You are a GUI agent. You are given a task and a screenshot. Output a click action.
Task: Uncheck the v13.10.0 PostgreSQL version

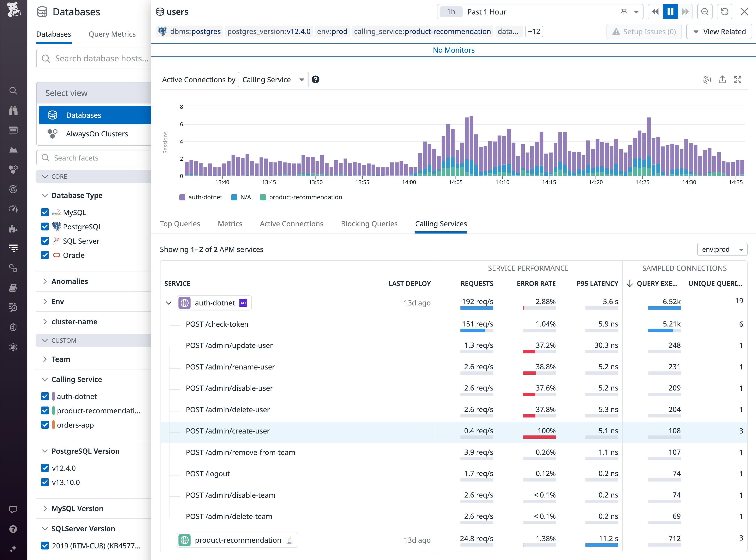[x=45, y=482]
